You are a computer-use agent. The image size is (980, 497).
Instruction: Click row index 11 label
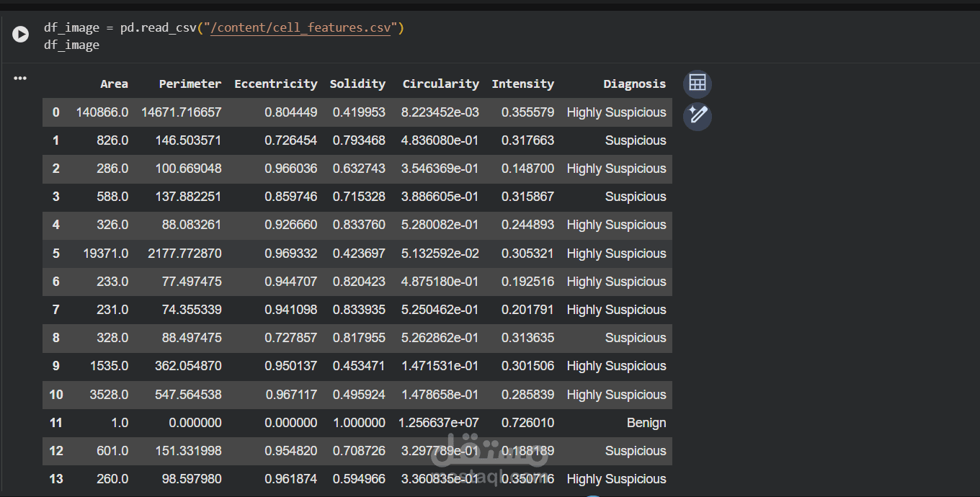coord(56,423)
